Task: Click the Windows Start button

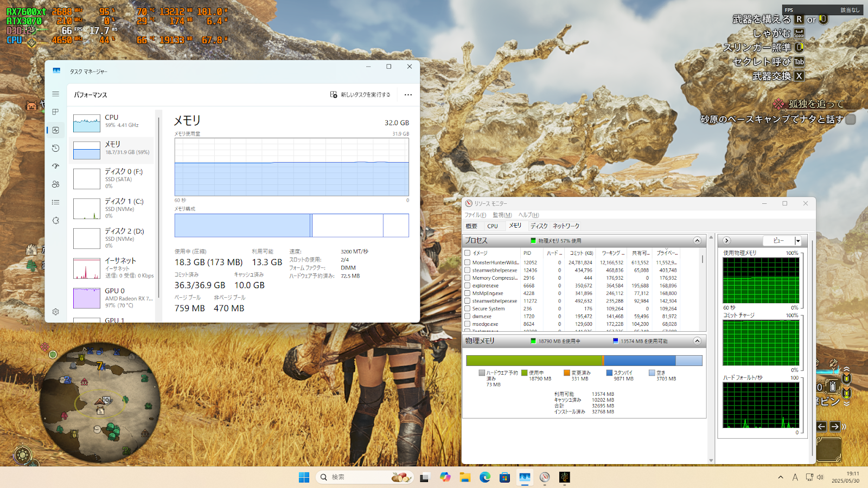Action: click(304, 477)
